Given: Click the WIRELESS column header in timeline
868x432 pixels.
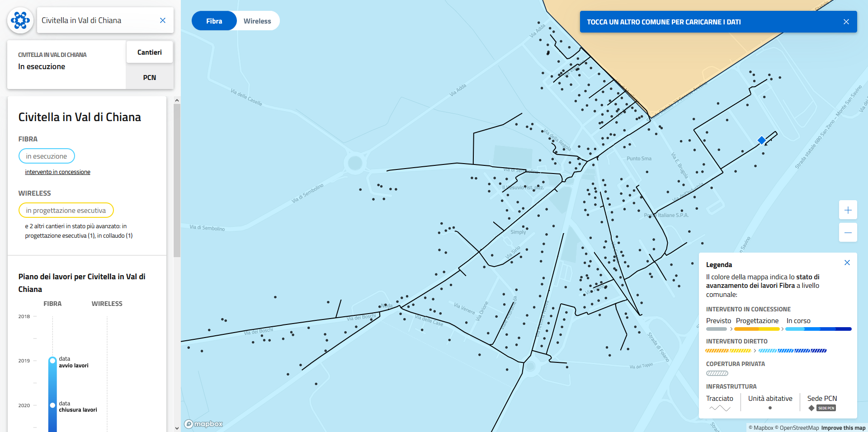Looking at the screenshot, I should click(x=107, y=304).
